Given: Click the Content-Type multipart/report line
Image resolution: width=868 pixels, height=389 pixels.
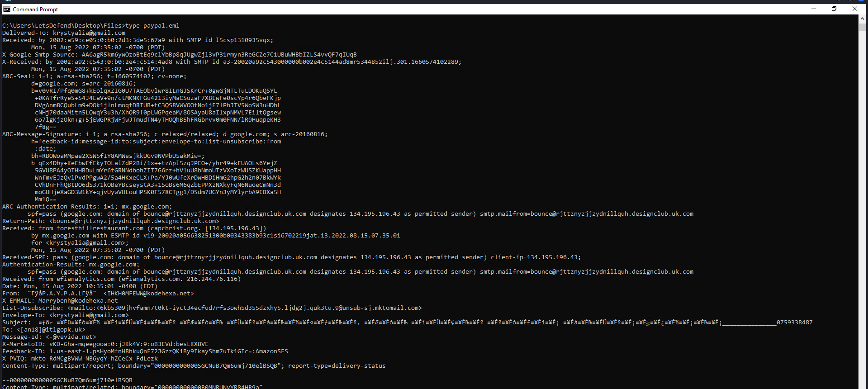Looking at the screenshot, I should pos(194,366).
